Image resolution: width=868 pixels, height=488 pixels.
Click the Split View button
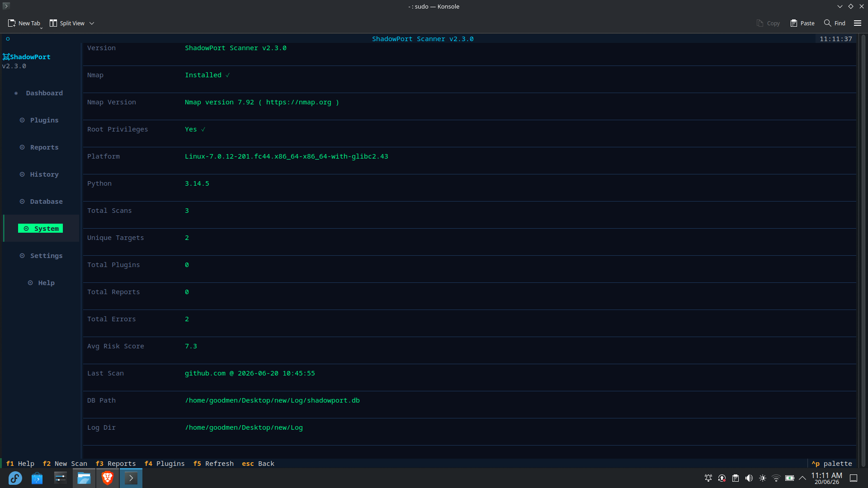[67, 23]
